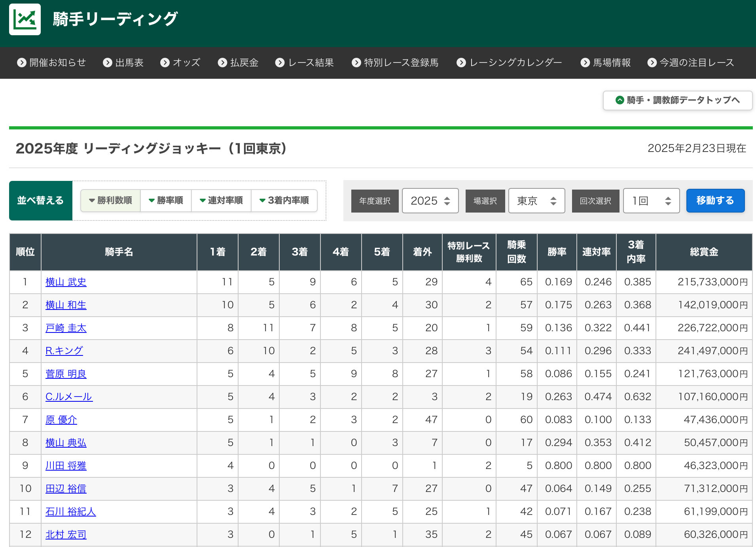The height and width of the screenshot is (547, 756).
Task: Sort by 連対率順
Action: click(222, 200)
